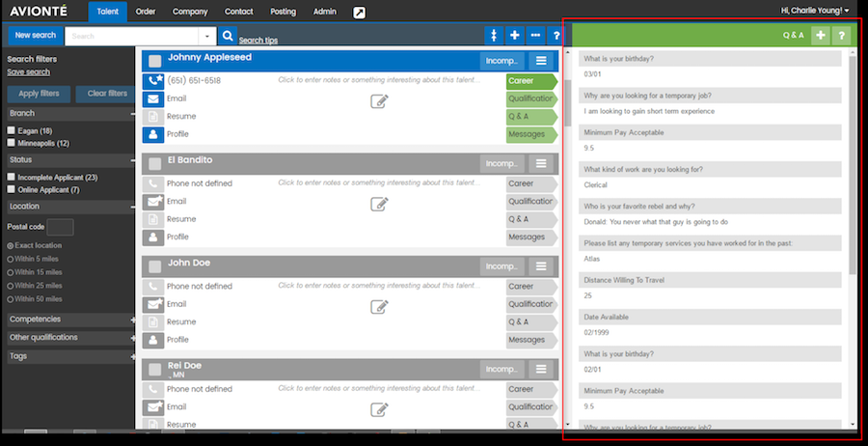Click the Q&A panel vertical scrollbar thumb
This screenshot has width=868, height=446.
(853, 164)
